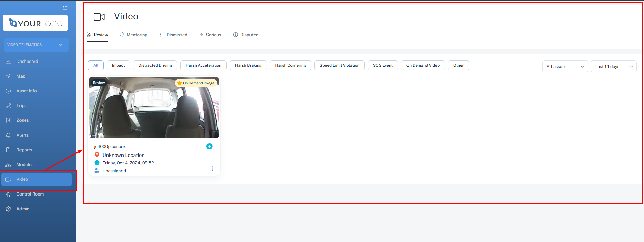This screenshot has width=644, height=242.
Task: Switch to the Disputed tab
Action: tap(246, 35)
